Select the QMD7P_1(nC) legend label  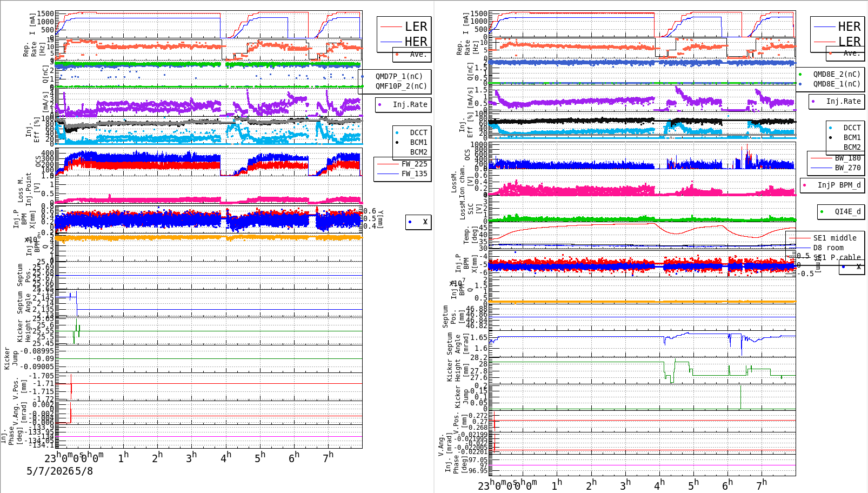coord(399,76)
